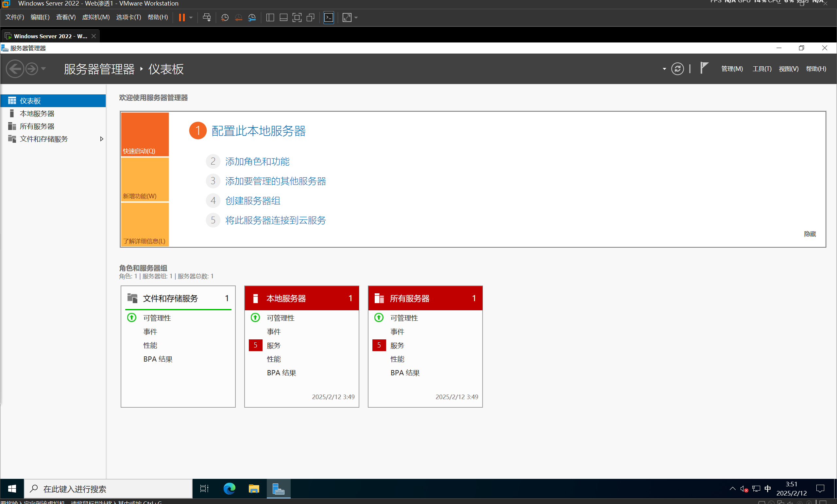
Task: Toggle the VMware library sidebar view
Action: tap(270, 18)
